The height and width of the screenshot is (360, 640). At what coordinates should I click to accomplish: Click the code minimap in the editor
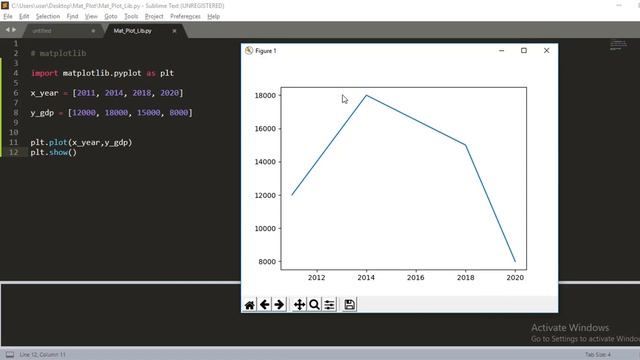click(618, 45)
